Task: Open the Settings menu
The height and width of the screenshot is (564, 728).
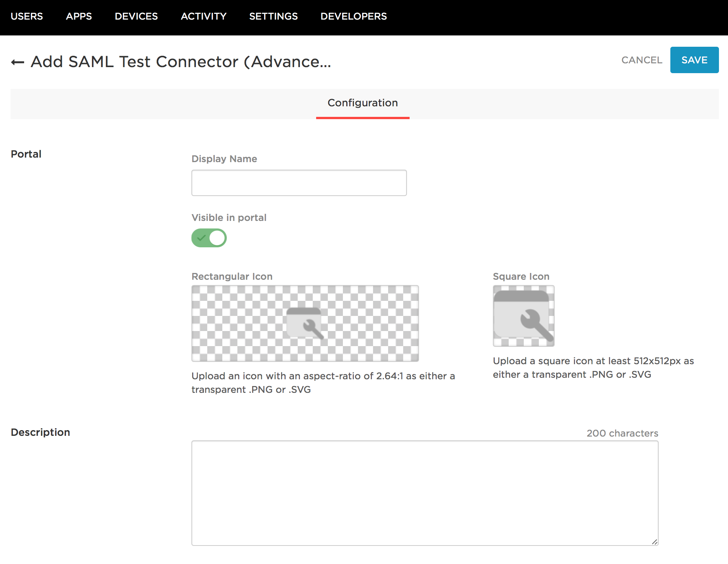Action: [273, 16]
